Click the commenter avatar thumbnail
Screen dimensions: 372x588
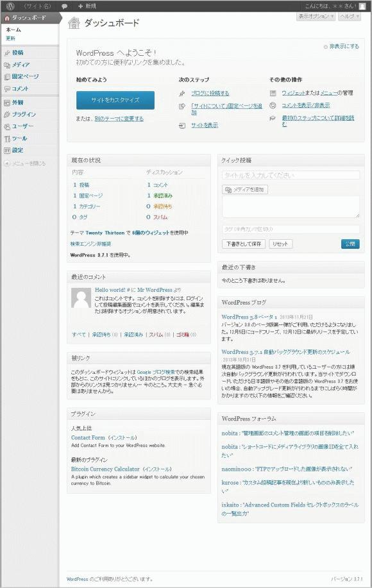pyautogui.click(x=81, y=298)
